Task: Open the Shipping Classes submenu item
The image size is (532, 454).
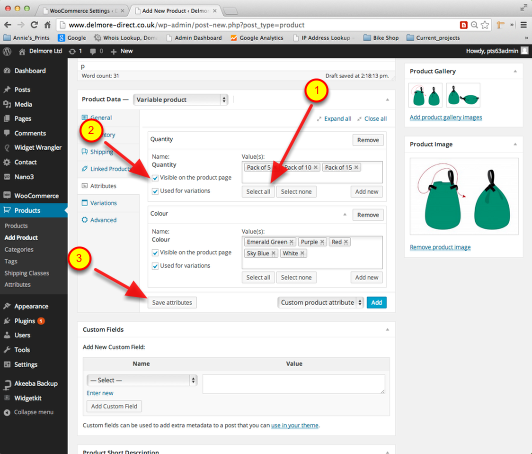Action: pyautogui.click(x=26, y=273)
